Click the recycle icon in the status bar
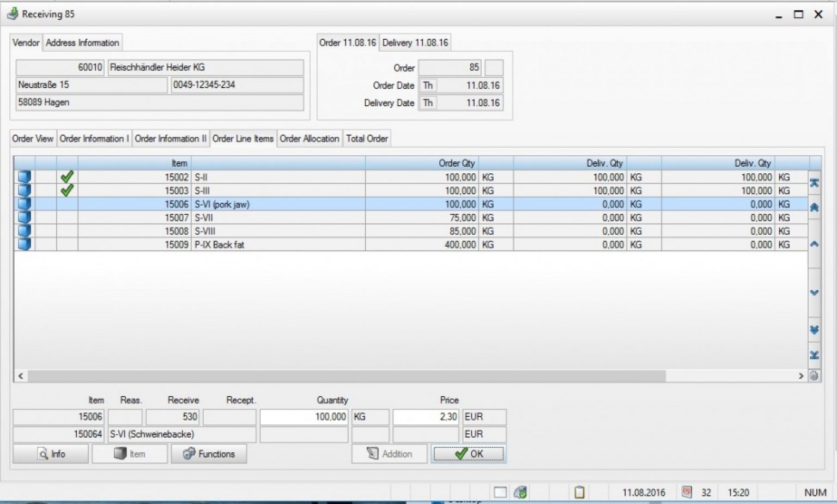 click(521, 492)
